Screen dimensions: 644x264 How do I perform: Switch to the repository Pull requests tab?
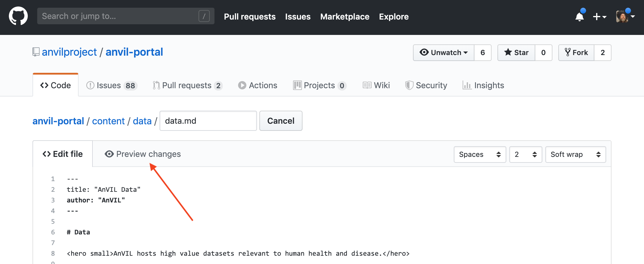188,85
